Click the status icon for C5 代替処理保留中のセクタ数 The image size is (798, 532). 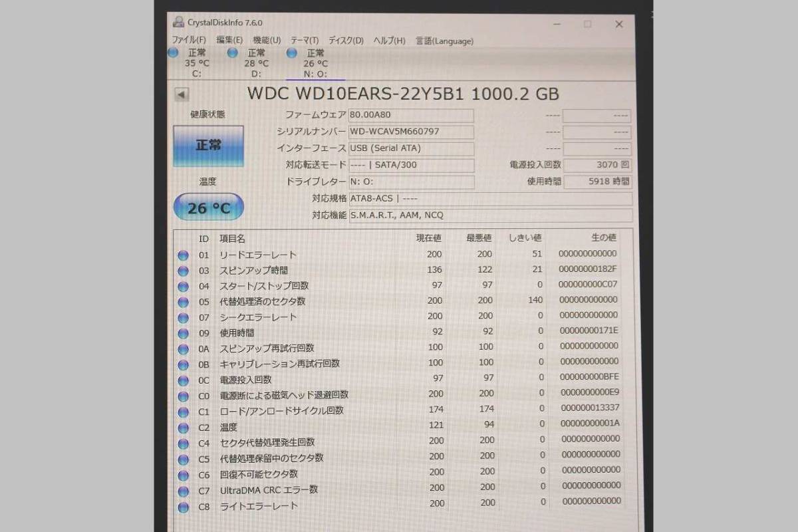pos(183,460)
